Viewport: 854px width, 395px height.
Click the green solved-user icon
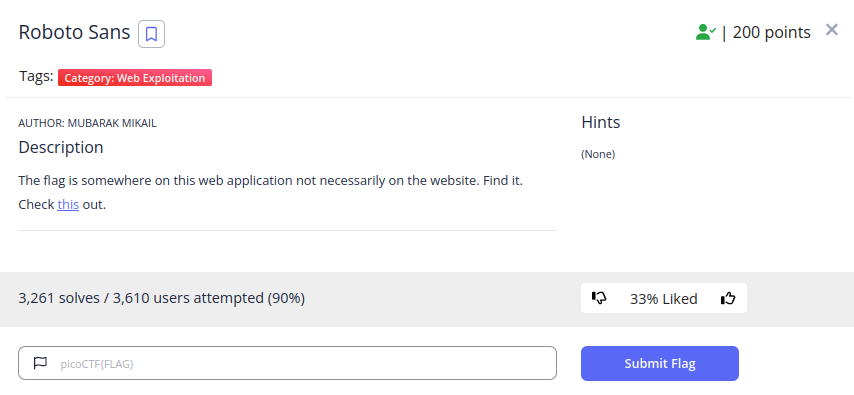[705, 33]
